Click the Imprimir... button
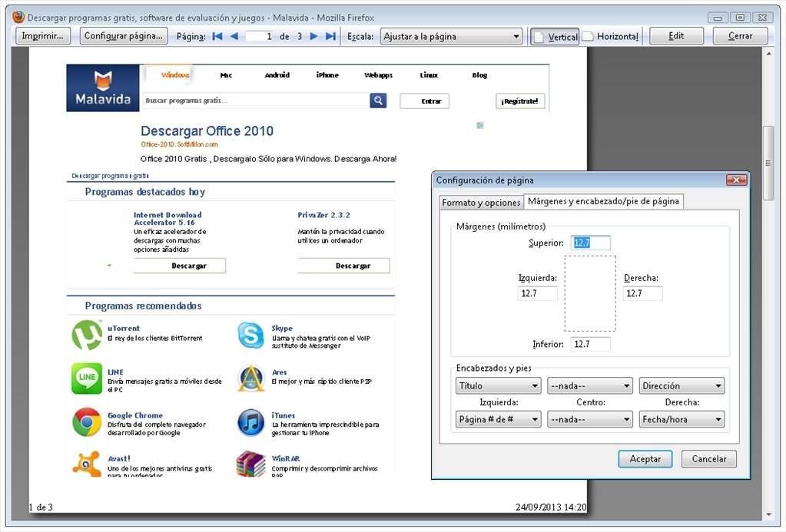 42,36
